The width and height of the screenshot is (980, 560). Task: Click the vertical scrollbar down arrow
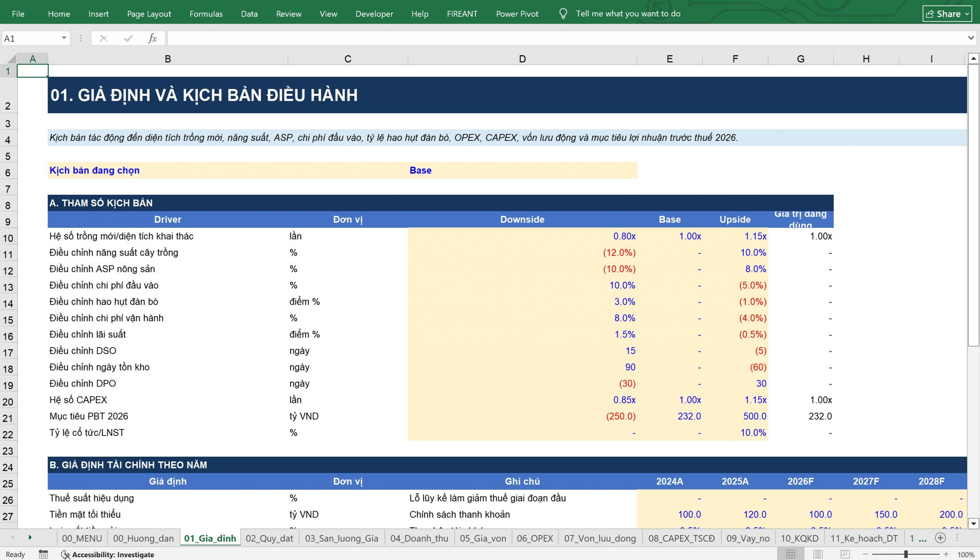(x=973, y=523)
